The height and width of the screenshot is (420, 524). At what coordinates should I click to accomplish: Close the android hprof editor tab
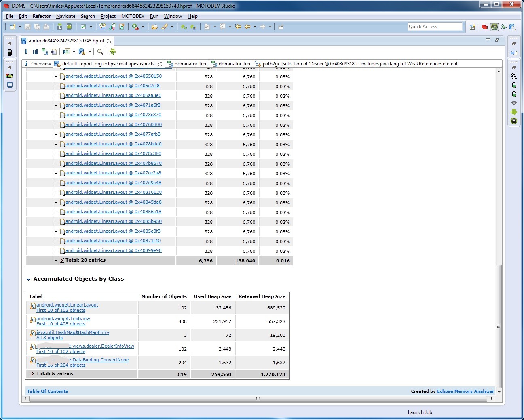[x=109, y=41]
